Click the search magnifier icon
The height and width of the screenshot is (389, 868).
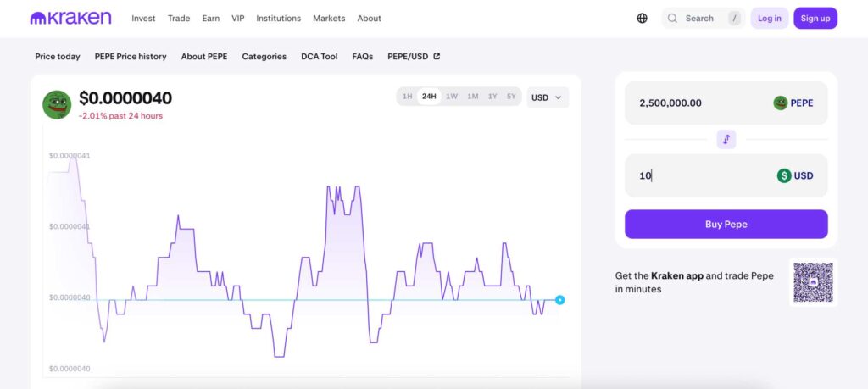[672, 19]
